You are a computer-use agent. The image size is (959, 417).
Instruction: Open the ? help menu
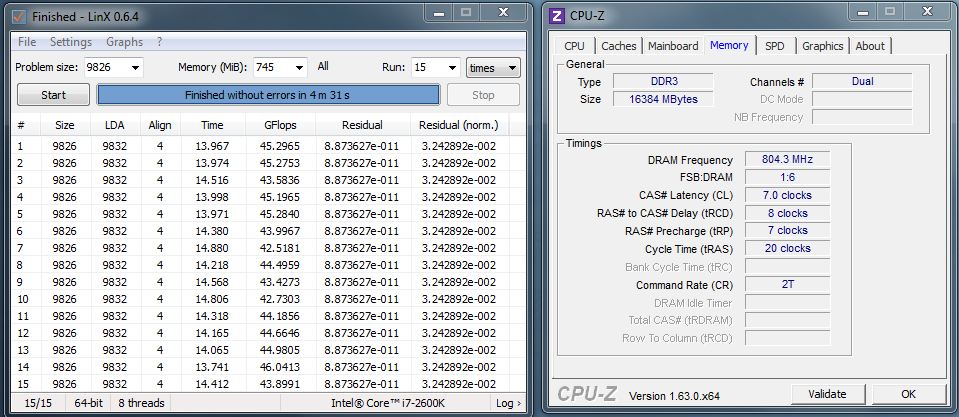point(160,42)
